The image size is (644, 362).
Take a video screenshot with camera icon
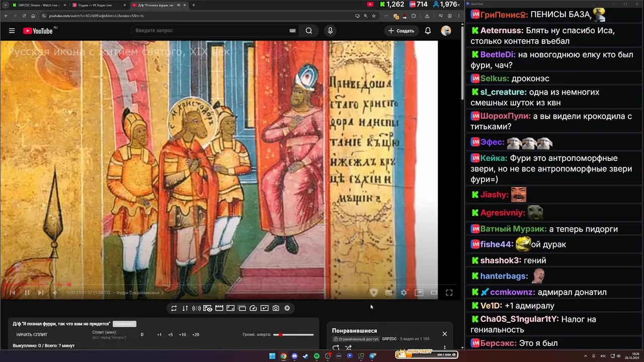click(x=276, y=308)
